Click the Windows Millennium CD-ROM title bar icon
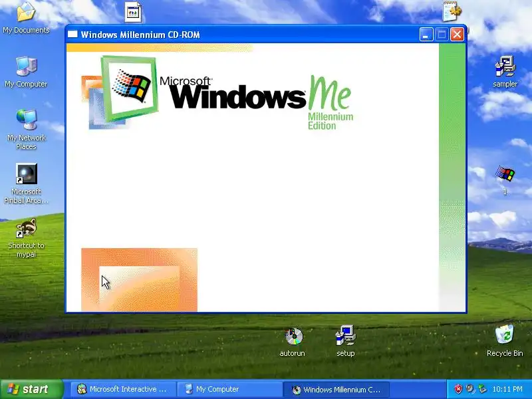532x399 pixels. click(x=72, y=35)
